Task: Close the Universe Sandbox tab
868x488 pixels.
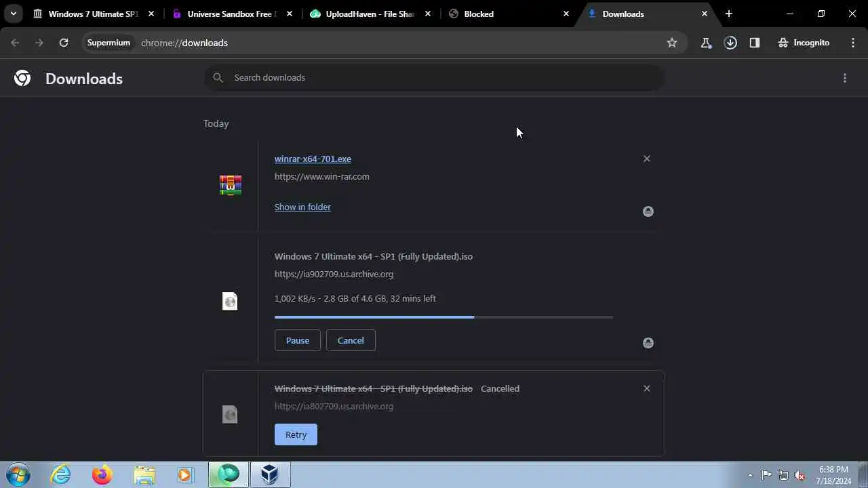Action: point(290,14)
